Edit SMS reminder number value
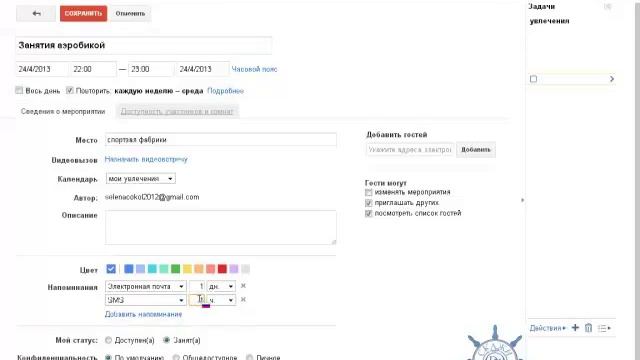This screenshot has height=360, width=640. (x=197, y=300)
